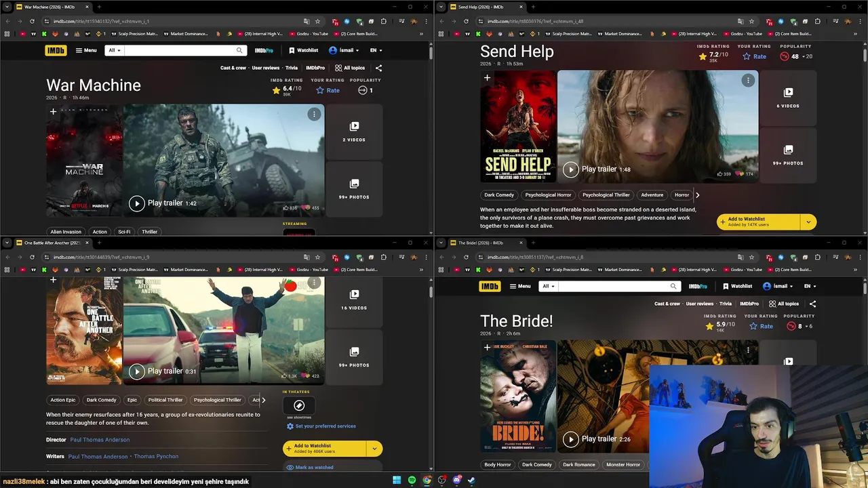Open the Send Help movie poster

point(518,126)
